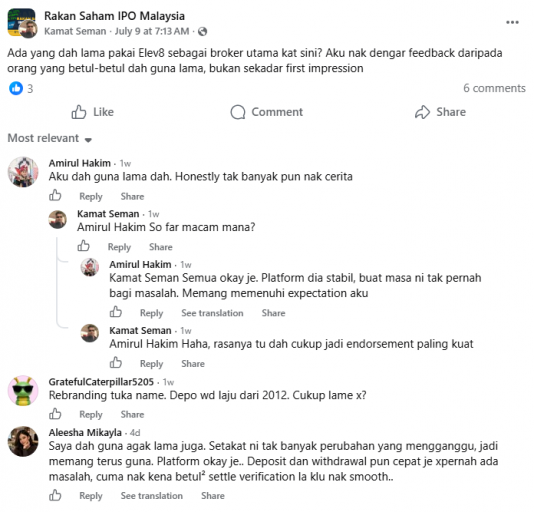Like GratefulCaterpillar5205's comment thumbs-up

coord(55,414)
